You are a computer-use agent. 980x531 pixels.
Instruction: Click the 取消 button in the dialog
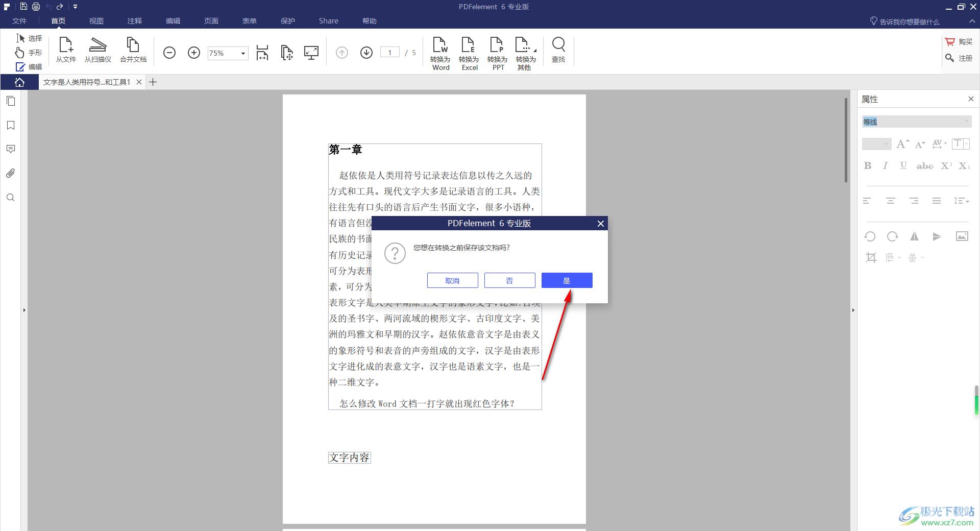coord(452,280)
